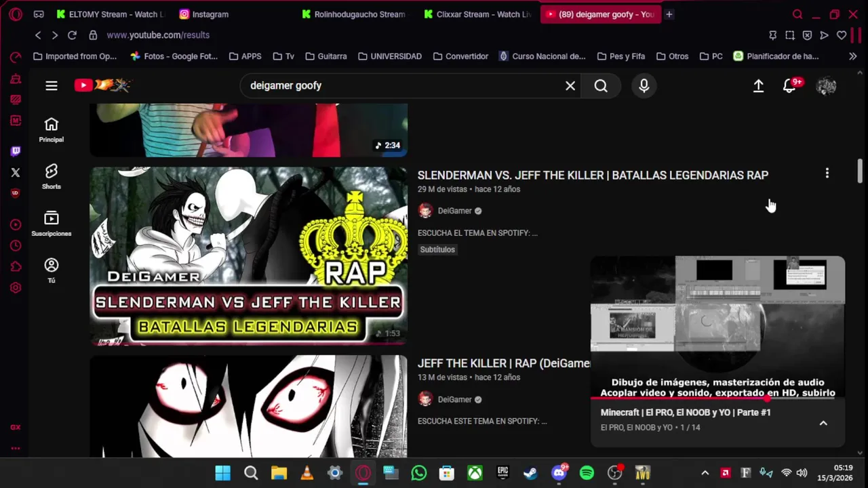Open JEFF THE KILLER RAP video title
Image resolution: width=868 pixels, height=488 pixels.
(x=504, y=363)
